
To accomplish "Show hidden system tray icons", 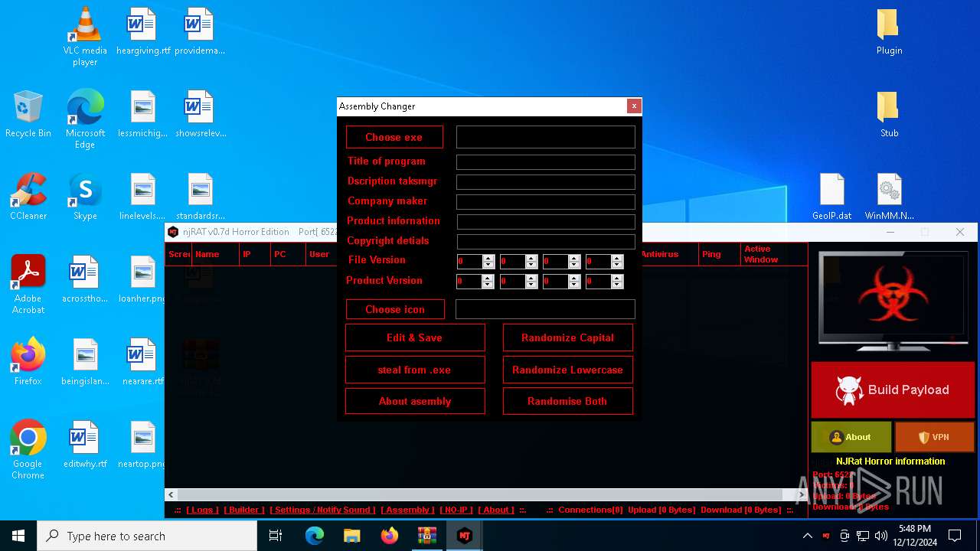I will point(807,536).
